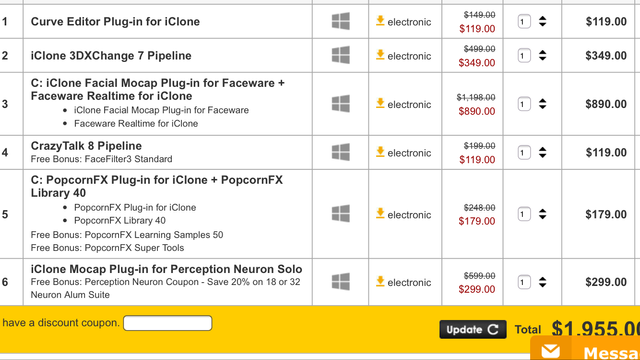Image resolution: width=640 pixels, height=360 pixels.
Task: Adjust quantity stepper for PopcornFX bundle
Action: [x=542, y=214]
